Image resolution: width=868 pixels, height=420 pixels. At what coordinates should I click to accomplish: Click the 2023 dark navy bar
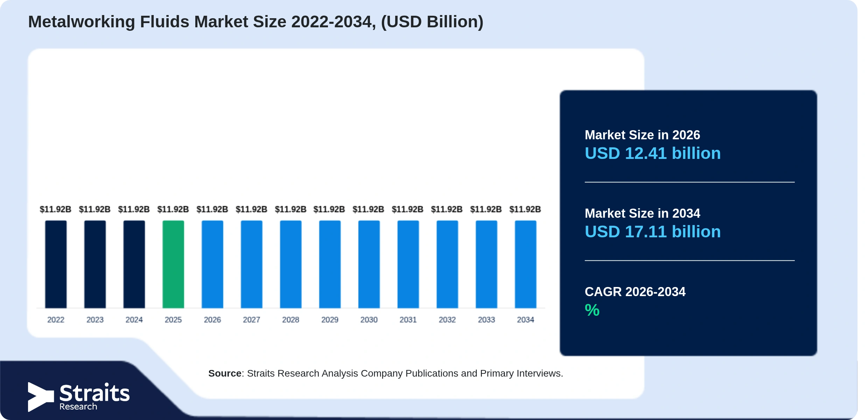pyautogui.click(x=95, y=264)
